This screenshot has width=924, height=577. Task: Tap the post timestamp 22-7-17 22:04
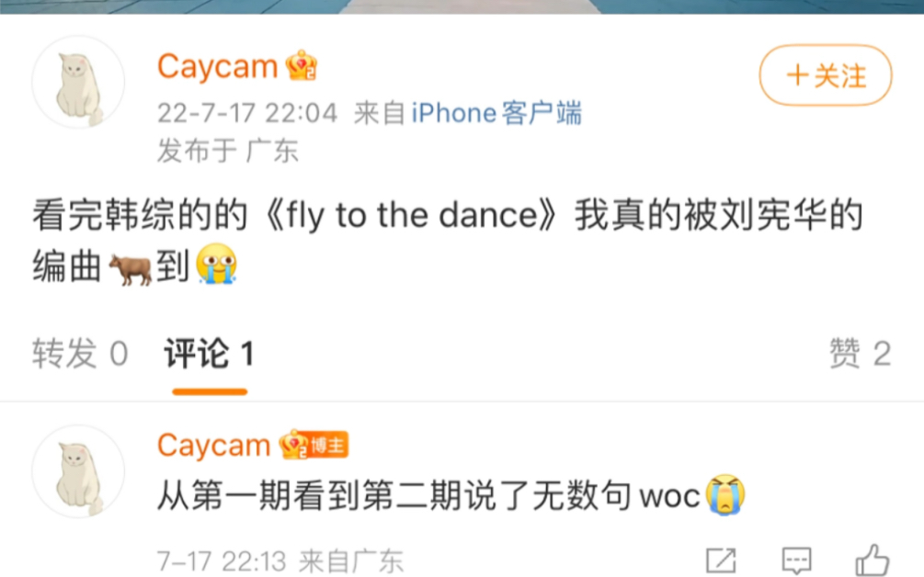[247, 113]
